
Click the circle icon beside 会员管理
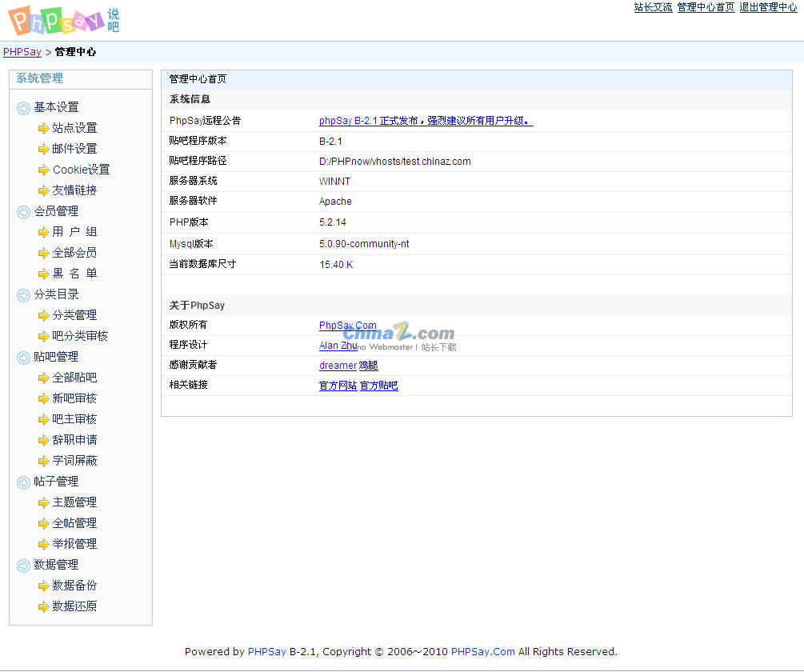(23, 212)
